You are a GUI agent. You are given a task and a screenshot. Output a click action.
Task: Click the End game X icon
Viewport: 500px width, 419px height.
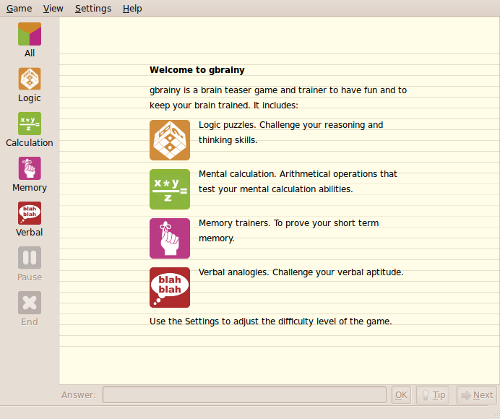tap(29, 303)
